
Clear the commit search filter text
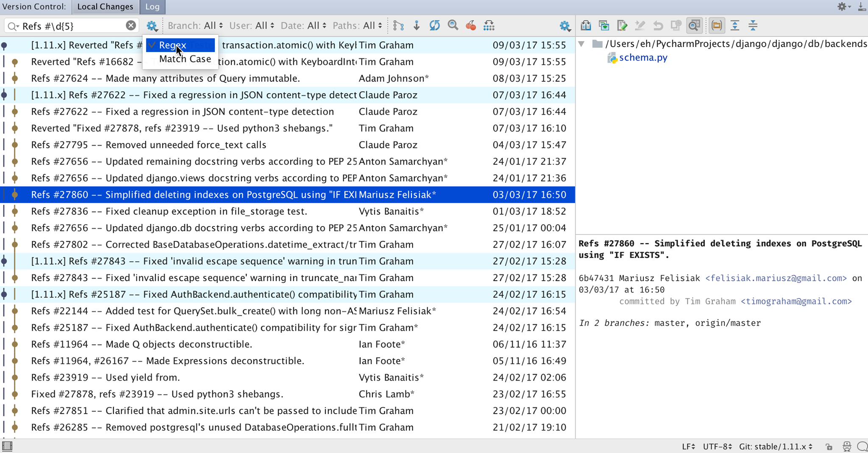coord(131,26)
